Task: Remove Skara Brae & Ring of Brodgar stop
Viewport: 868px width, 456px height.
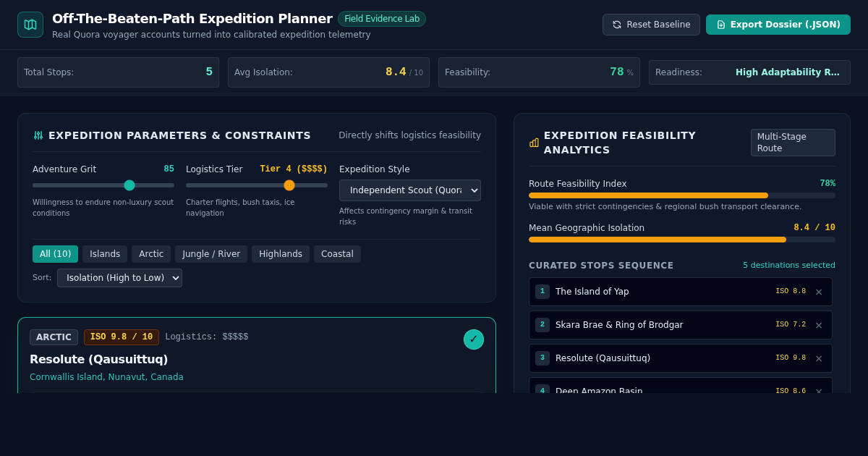Action: [819, 325]
